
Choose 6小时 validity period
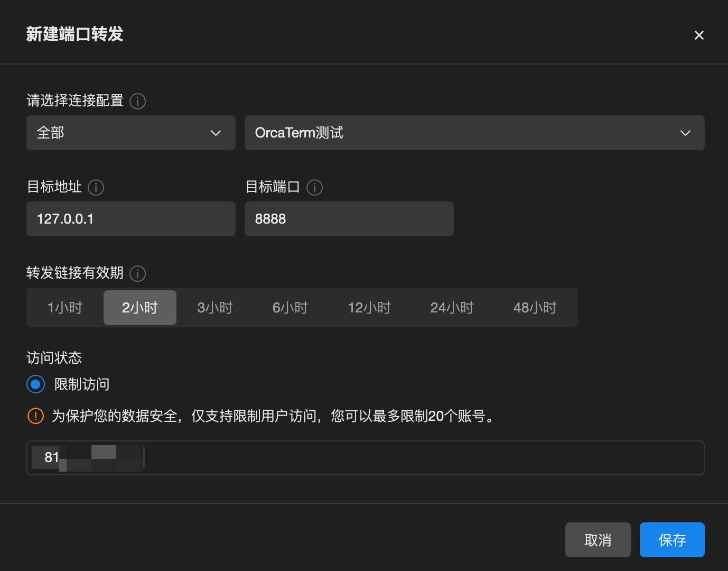(290, 308)
